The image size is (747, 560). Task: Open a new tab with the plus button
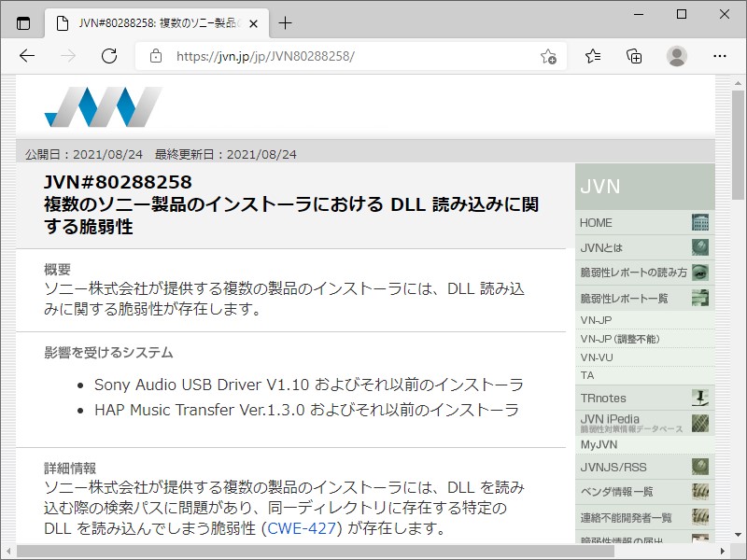click(284, 23)
